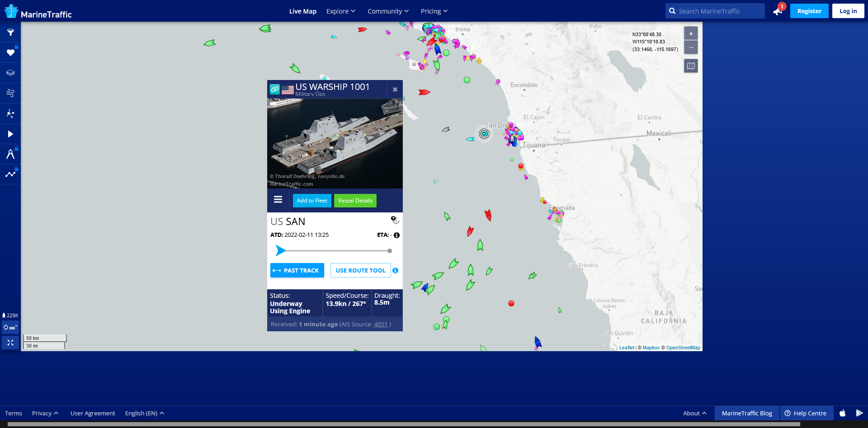Expand the Community menu
This screenshot has width=868, height=428.
point(388,11)
